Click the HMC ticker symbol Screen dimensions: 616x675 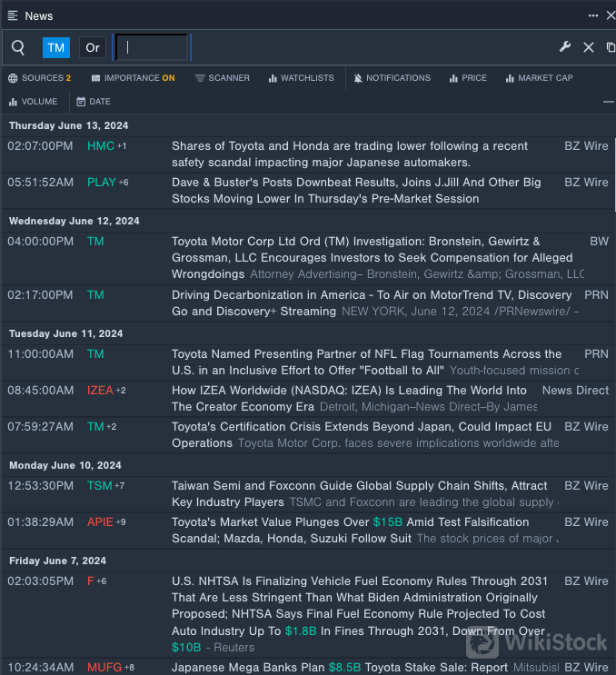click(x=100, y=145)
